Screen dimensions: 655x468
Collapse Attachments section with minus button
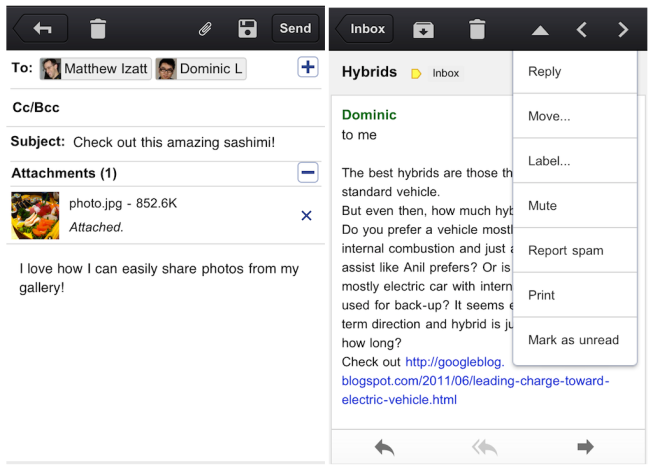(x=308, y=172)
